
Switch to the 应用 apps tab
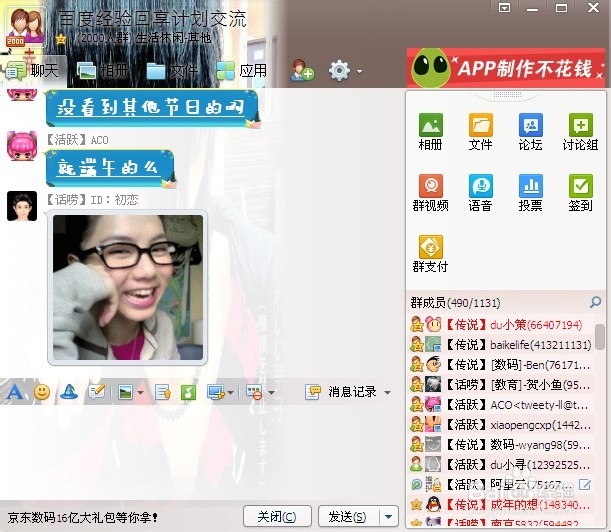point(242,71)
